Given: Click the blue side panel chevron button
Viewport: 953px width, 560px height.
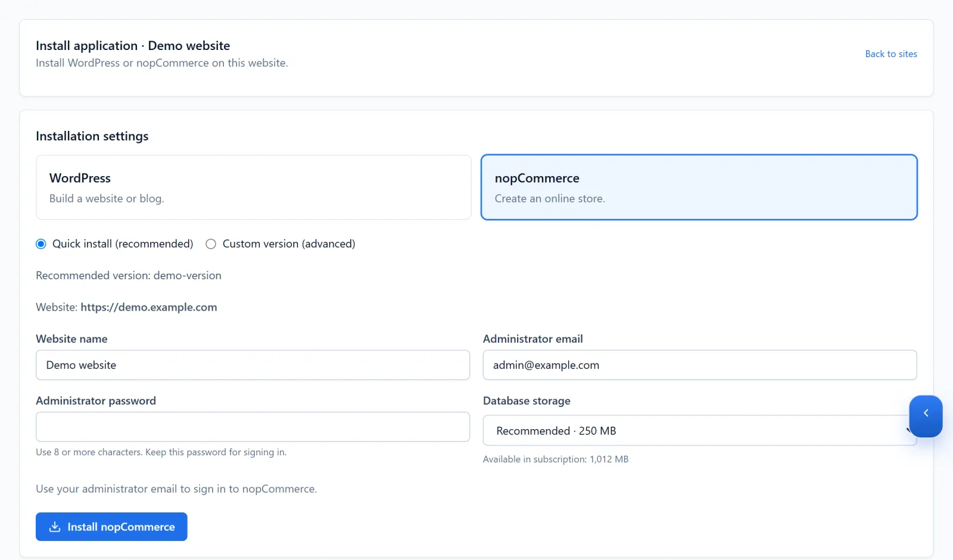Looking at the screenshot, I should coord(926,416).
